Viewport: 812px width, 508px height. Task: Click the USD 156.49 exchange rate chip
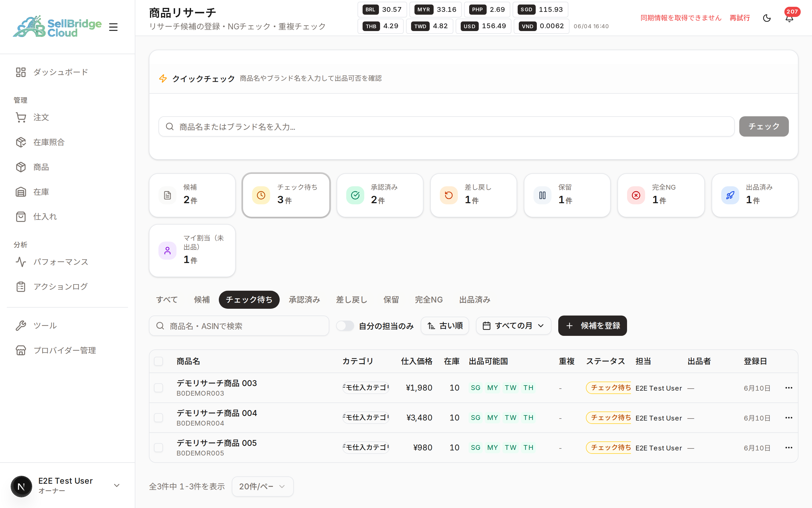click(x=483, y=26)
